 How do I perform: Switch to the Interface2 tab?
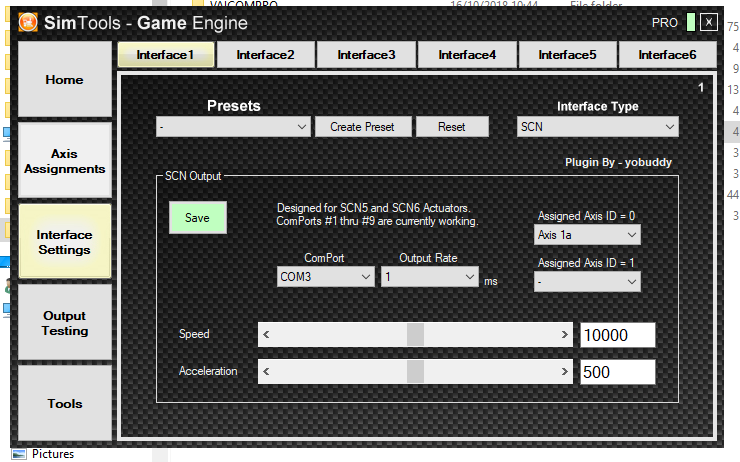[x=266, y=55]
